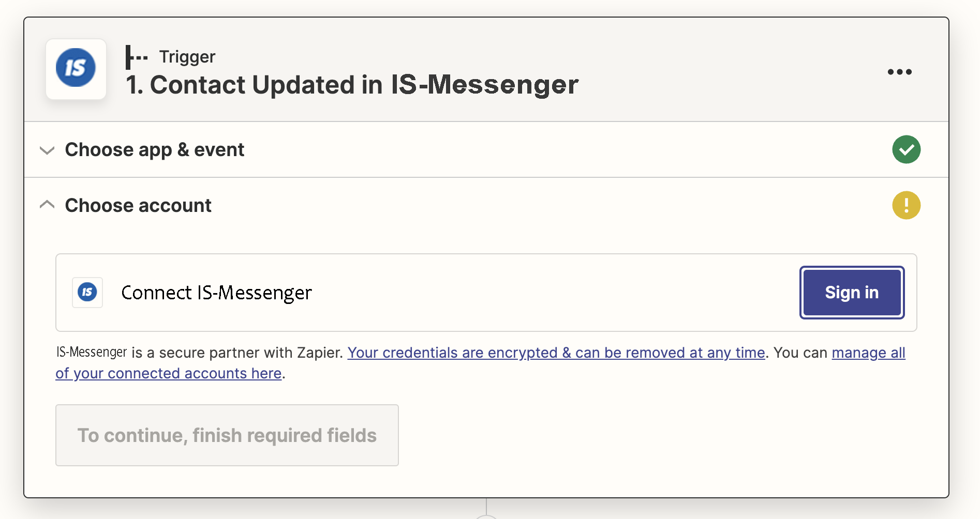Click the yellow warning exclamation icon
Viewport: 980px width, 519px height.
[x=906, y=205]
